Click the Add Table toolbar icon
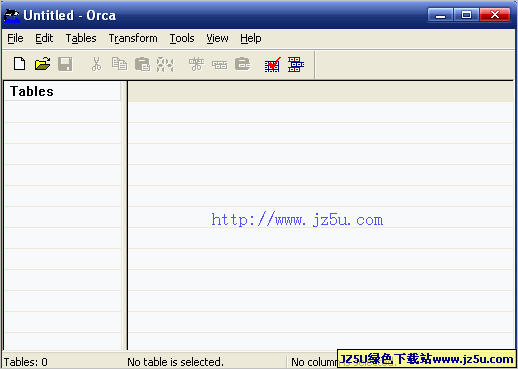The image size is (518, 369). (x=196, y=64)
